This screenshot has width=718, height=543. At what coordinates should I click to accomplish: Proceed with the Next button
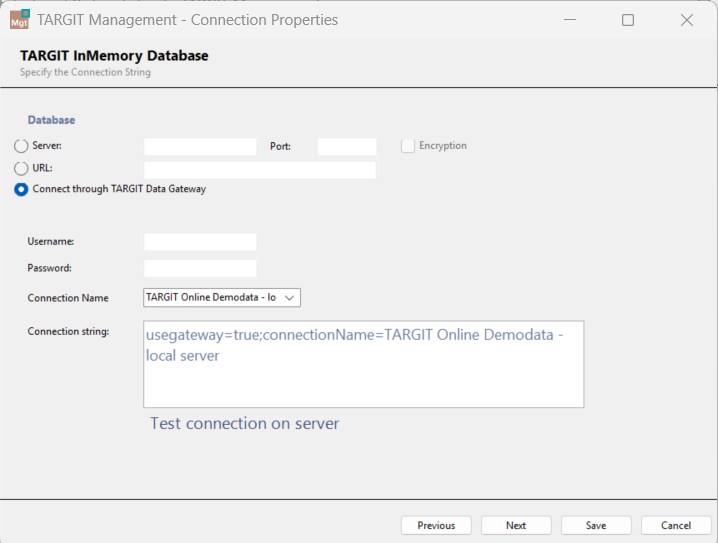516,526
